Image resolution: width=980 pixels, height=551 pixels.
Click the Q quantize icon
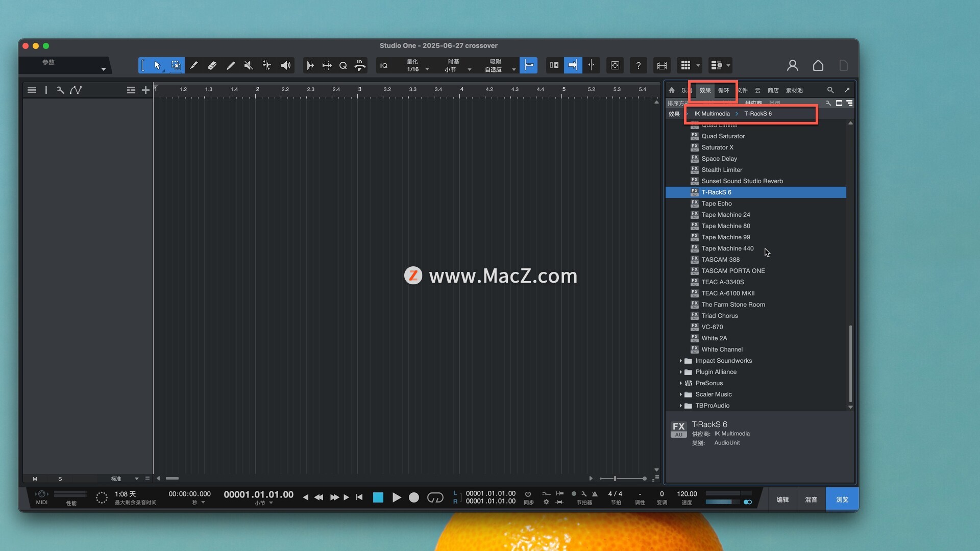343,65
